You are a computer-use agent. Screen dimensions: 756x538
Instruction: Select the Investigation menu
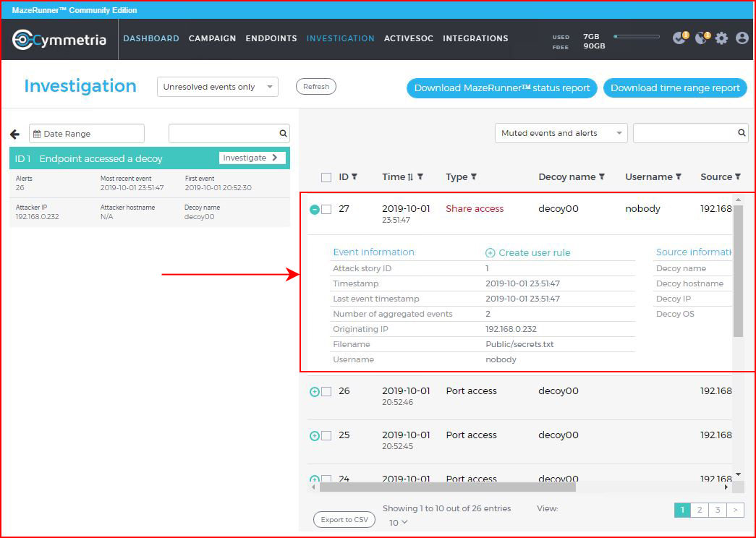tap(341, 38)
